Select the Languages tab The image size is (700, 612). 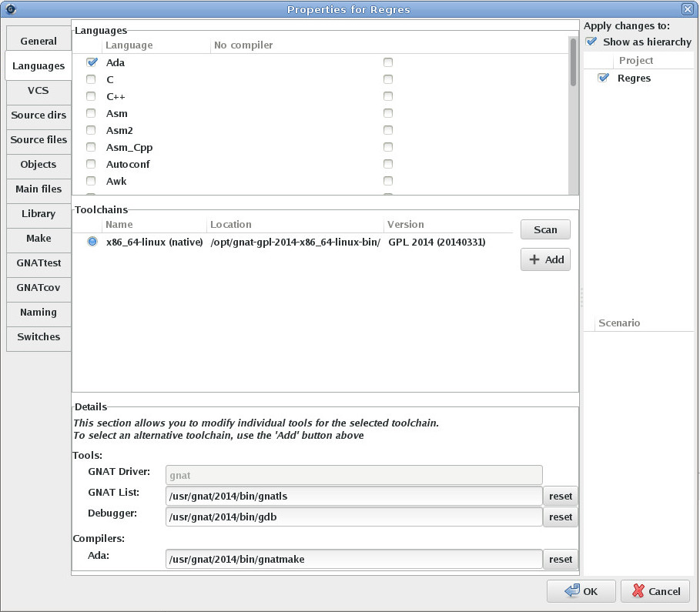[39, 65]
